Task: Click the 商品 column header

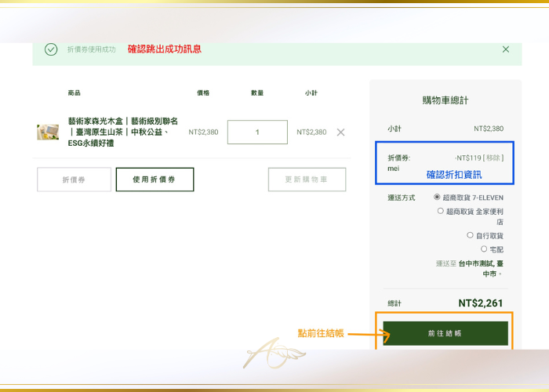Action: click(x=75, y=93)
